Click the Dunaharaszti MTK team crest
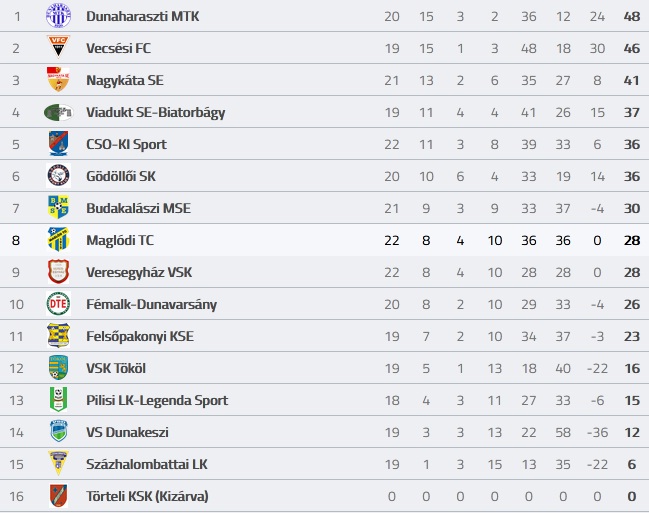 [x=58, y=16]
